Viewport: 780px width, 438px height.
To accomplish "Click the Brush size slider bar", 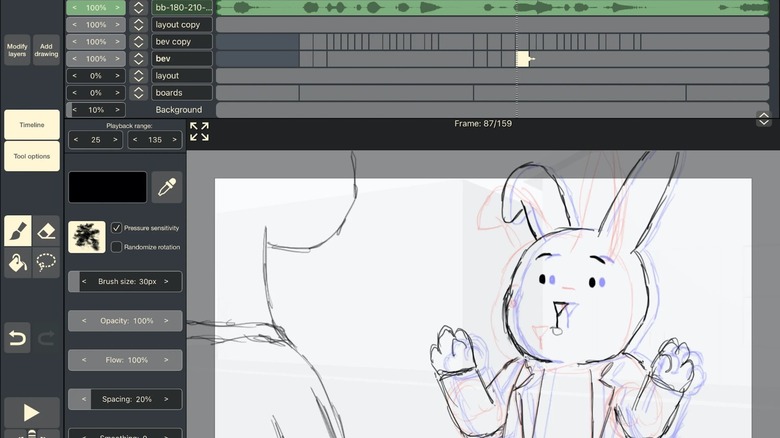I will pyautogui.click(x=125, y=281).
